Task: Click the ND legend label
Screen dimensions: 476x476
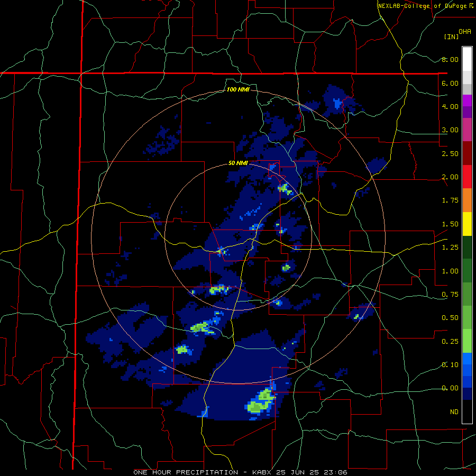Action: pos(454,412)
